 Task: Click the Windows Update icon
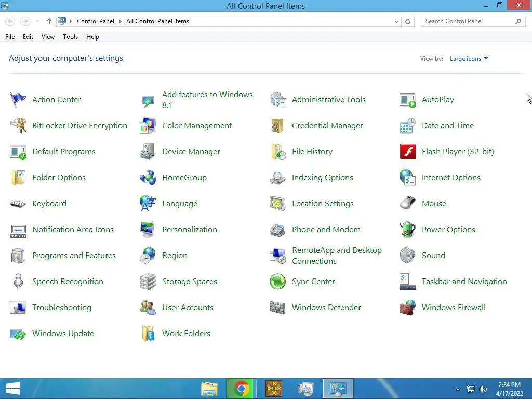(x=18, y=334)
